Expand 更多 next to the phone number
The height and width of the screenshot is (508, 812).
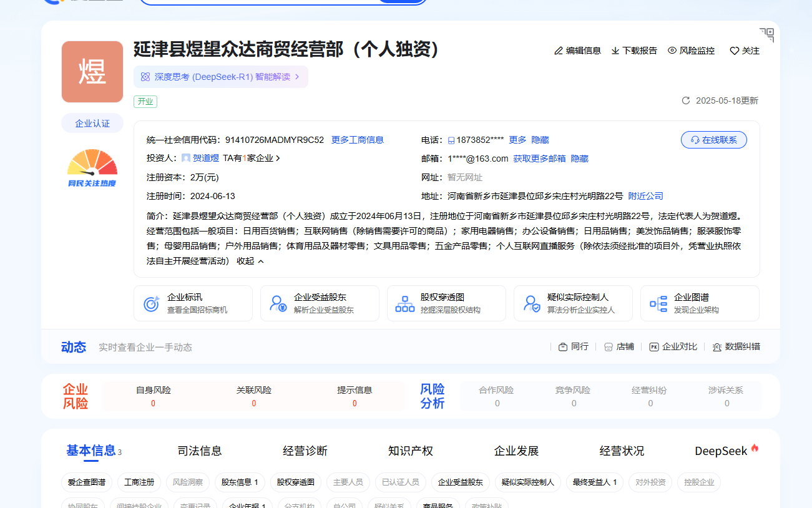click(517, 140)
